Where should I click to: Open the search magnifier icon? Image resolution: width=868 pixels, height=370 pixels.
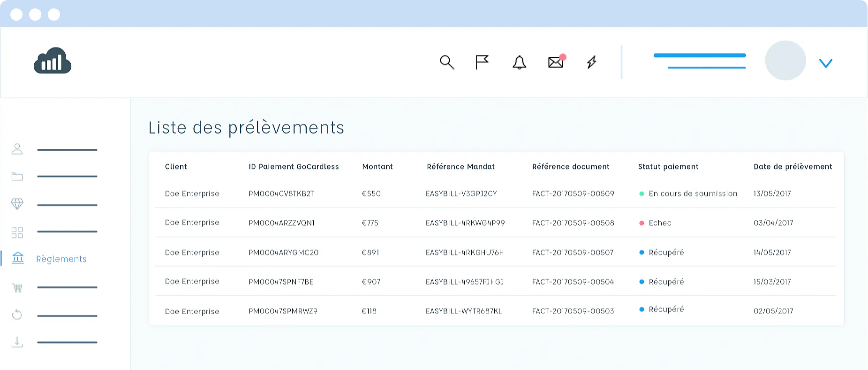pyautogui.click(x=447, y=62)
